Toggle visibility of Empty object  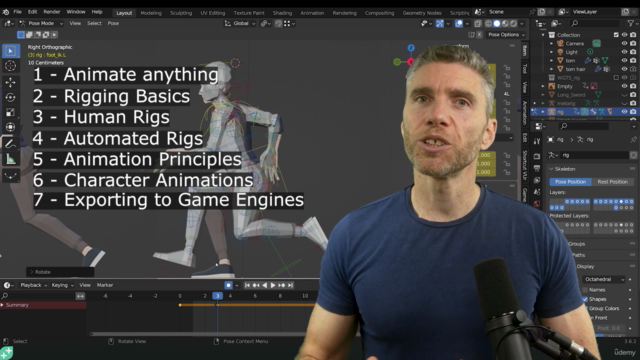click(x=624, y=86)
